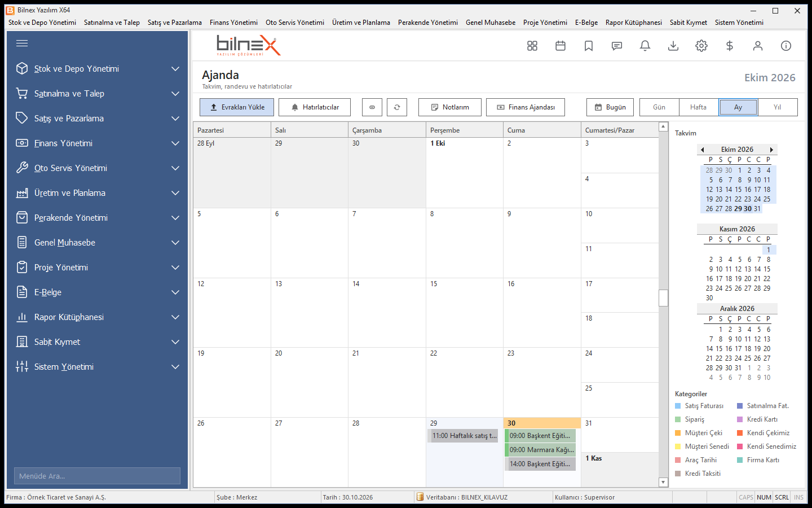The width and height of the screenshot is (812, 508).
Task: Click the bookmark icon in top toolbar
Action: point(589,46)
